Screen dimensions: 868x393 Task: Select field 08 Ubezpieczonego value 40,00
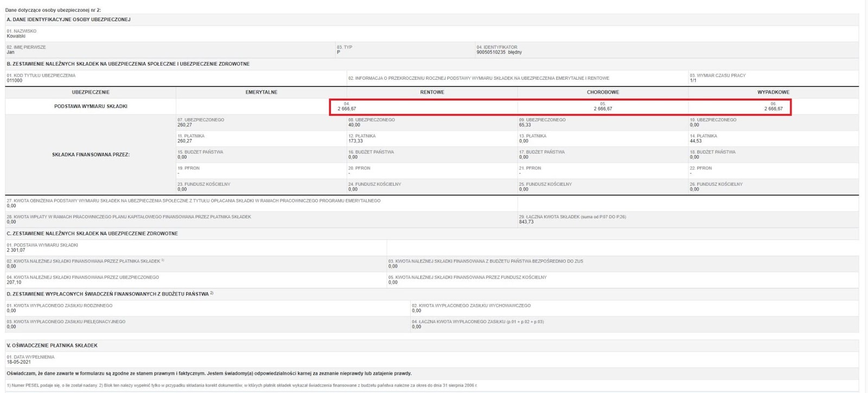(354, 125)
